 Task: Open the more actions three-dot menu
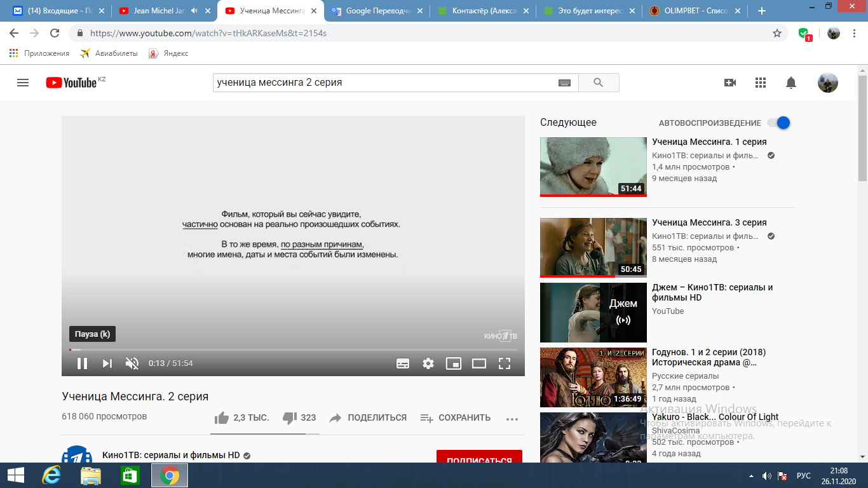click(x=512, y=419)
